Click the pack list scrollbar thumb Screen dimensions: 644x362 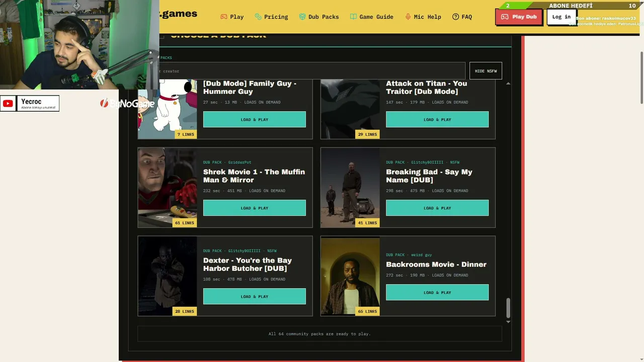coord(508,308)
